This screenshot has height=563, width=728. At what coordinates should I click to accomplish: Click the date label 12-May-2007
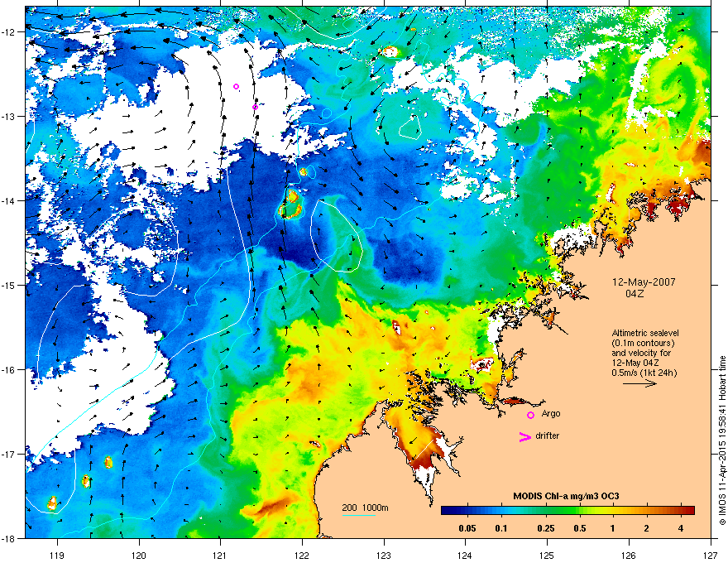tap(644, 282)
